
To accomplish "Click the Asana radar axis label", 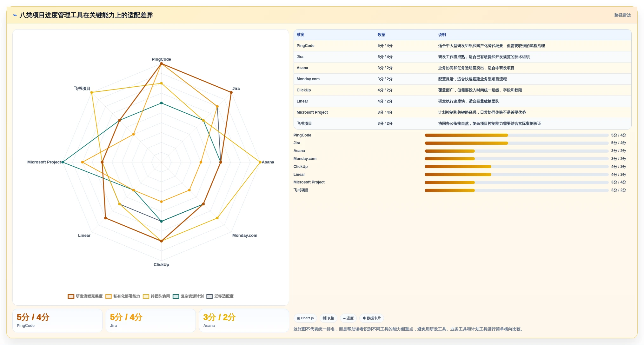I will (268, 162).
